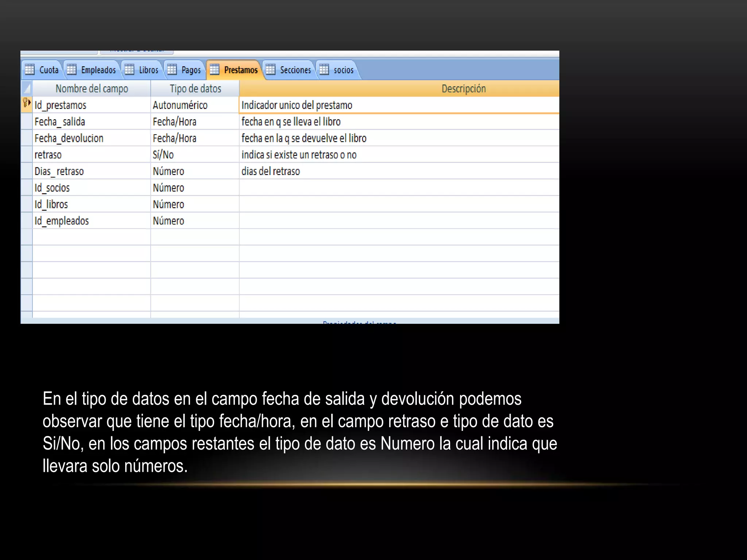Switch to the Empleados tab
Image resolution: width=747 pixels, height=560 pixels.
[x=98, y=70]
